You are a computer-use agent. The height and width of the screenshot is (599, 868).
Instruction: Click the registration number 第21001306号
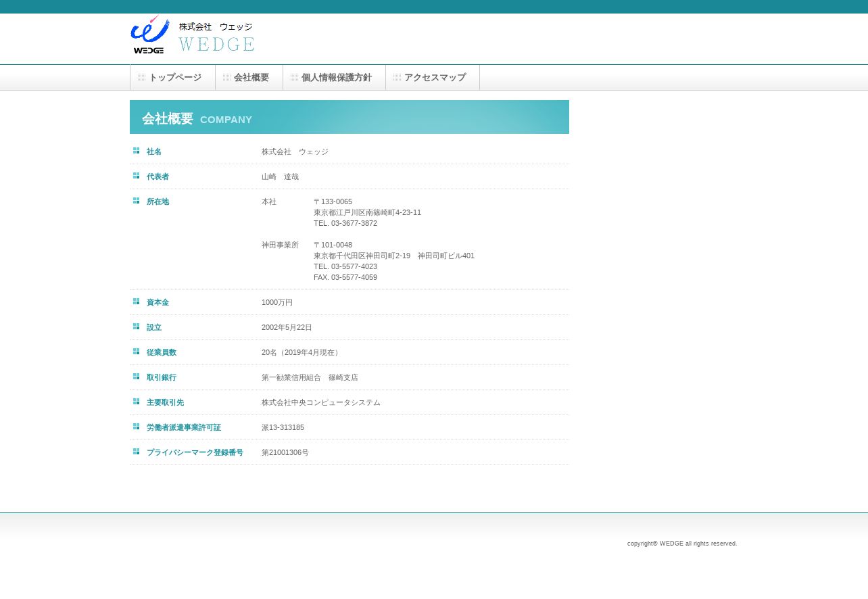point(285,452)
